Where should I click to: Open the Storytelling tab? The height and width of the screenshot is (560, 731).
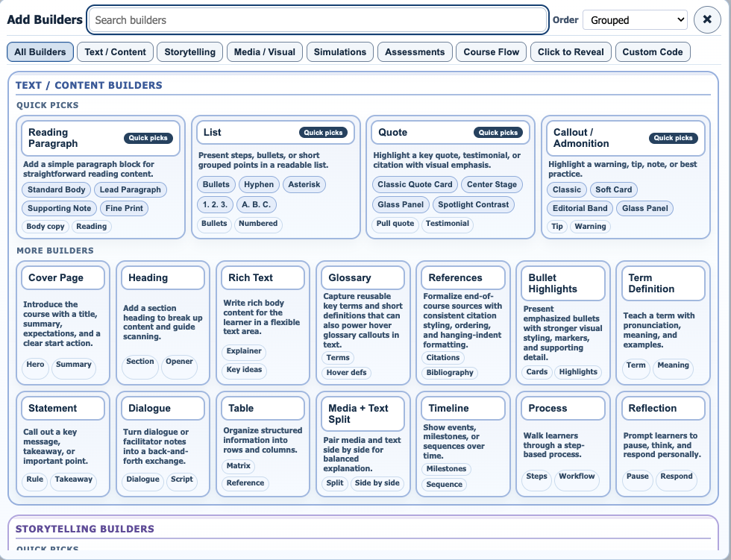coord(189,51)
